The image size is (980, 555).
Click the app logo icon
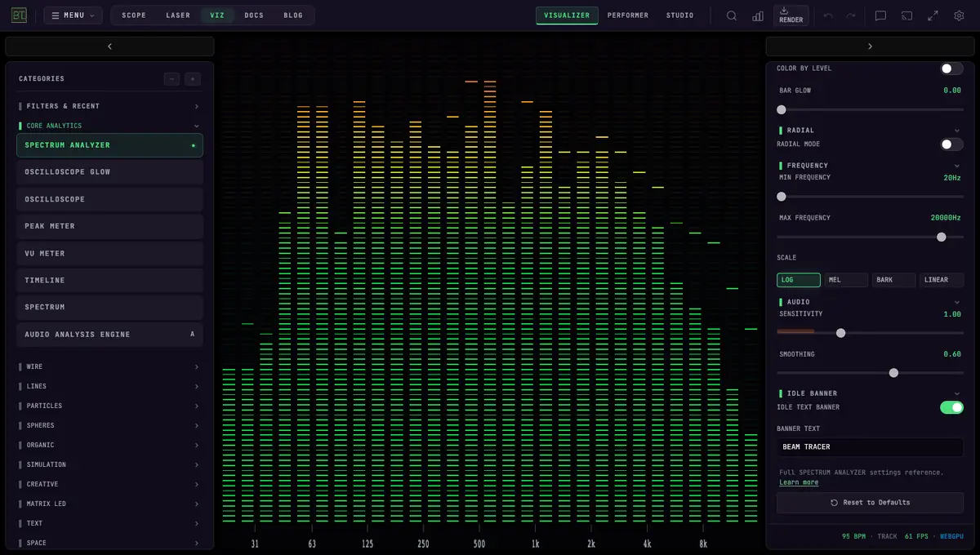pyautogui.click(x=19, y=15)
